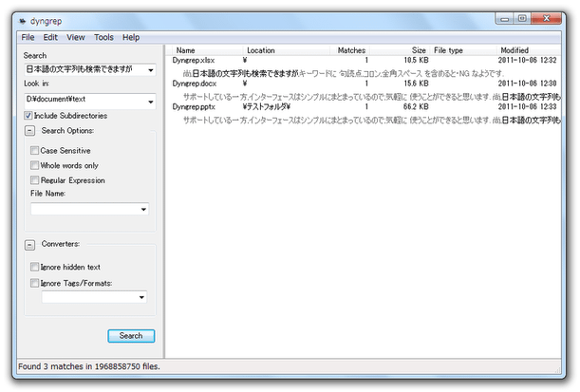Sort results by Modified column
Viewport: 580px width, 392px height.
click(529, 50)
